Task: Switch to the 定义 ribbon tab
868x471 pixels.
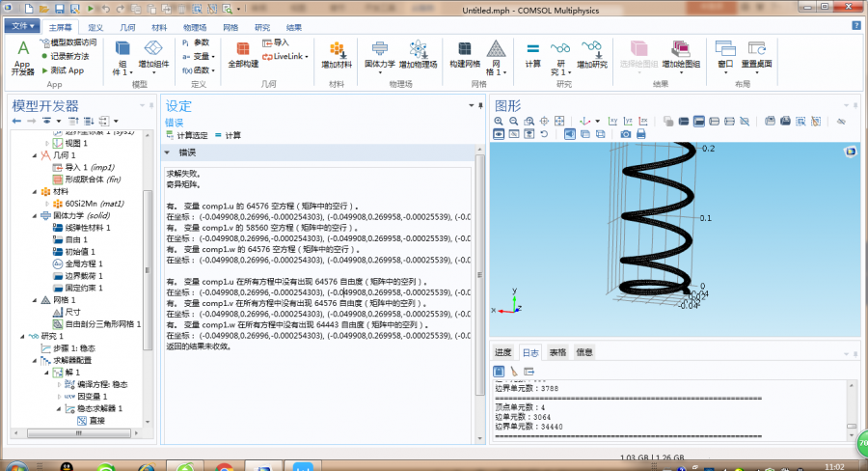Action: (x=95, y=27)
